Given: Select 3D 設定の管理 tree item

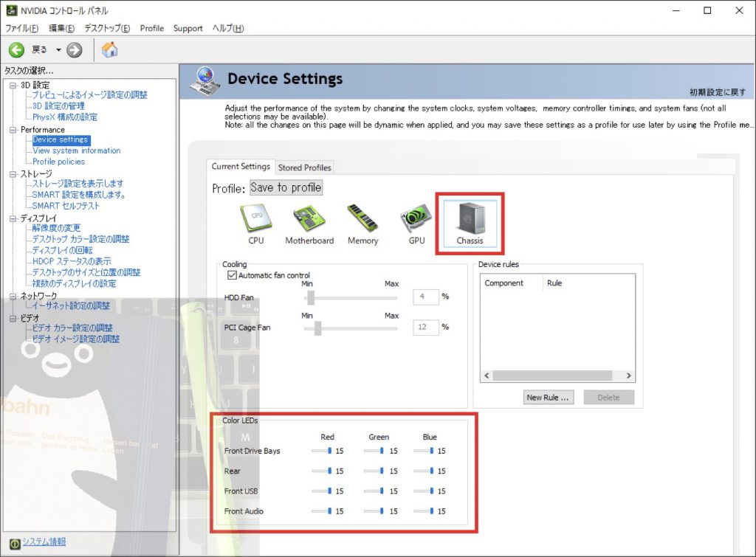Looking at the screenshot, I should coord(58,106).
